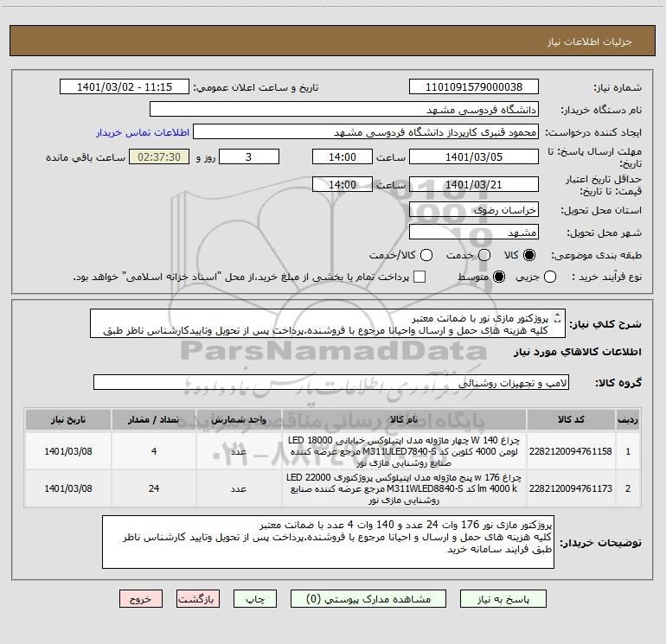Screen dimensions: 666x644
Task: Click price validity date 1401/03/21
Action: click(x=474, y=184)
